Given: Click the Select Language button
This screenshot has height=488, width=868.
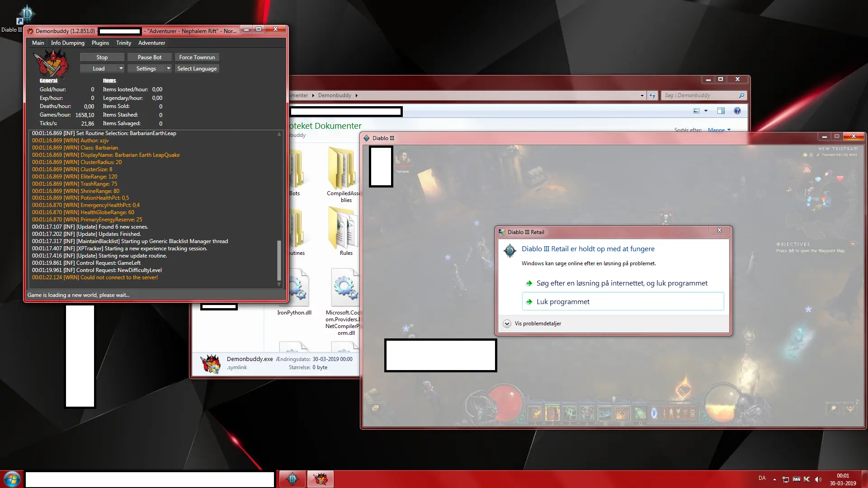Looking at the screenshot, I should coord(197,69).
